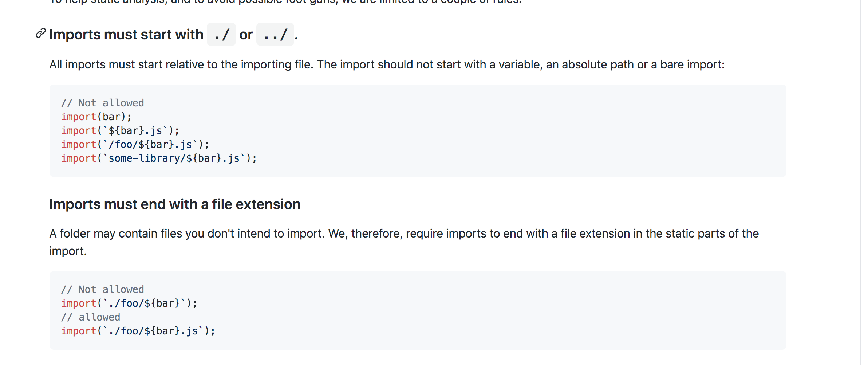Click the import(`${bar}.js`); code line
The width and height of the screenshot is (868, 365).
click(120, 131)
